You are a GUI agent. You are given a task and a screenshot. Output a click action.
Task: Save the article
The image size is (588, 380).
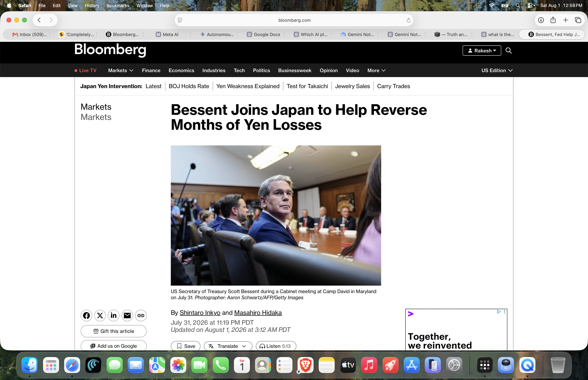coord(186,346)
